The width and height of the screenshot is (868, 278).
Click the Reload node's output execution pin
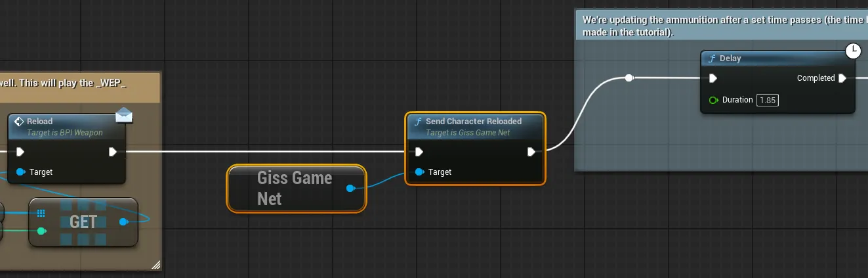click(x=113, y=152)
